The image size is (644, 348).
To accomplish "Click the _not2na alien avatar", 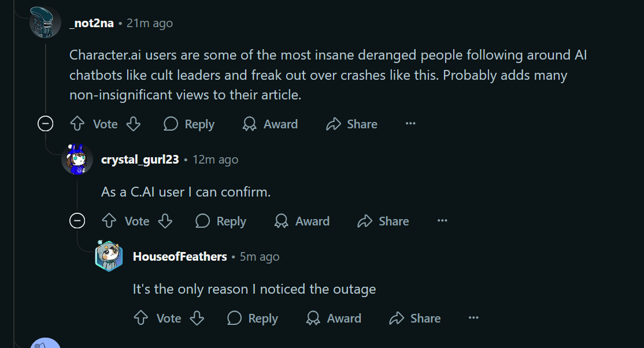I will [x=45, y=22].
